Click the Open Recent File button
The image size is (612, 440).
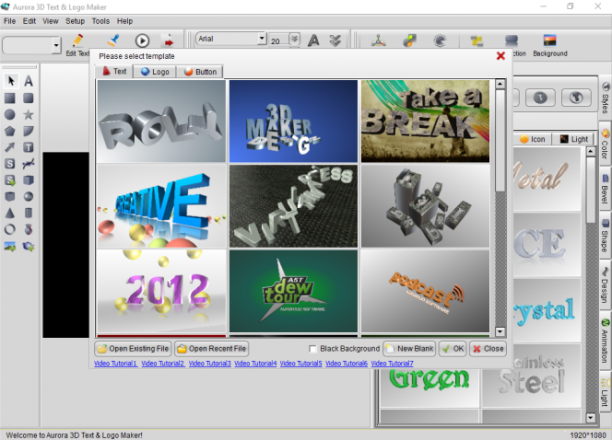(212, 349)
